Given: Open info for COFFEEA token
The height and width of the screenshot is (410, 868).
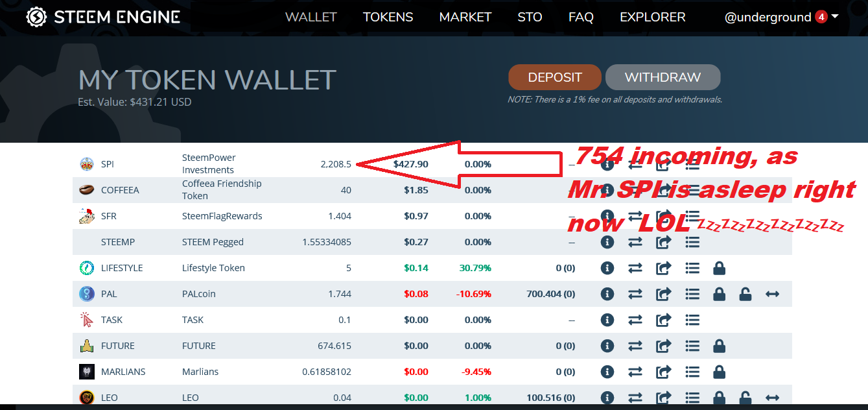Looking at the screenshot, I should pos(607,190).
